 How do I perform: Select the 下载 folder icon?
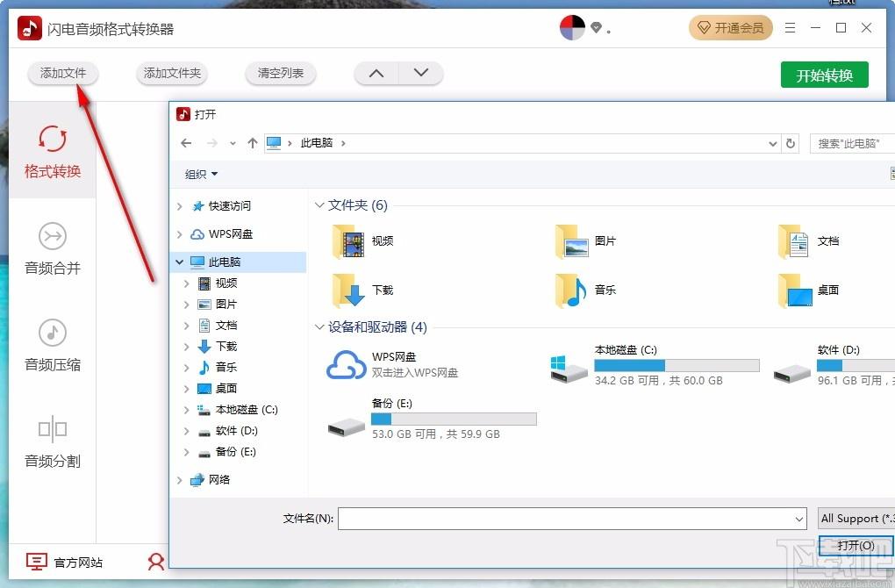349,290
